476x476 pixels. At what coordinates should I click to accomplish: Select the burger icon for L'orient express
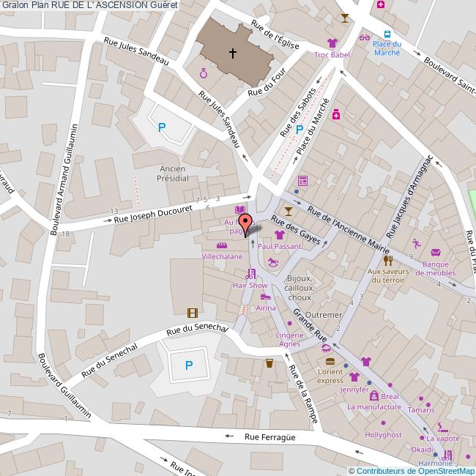(x=330, y=361)
